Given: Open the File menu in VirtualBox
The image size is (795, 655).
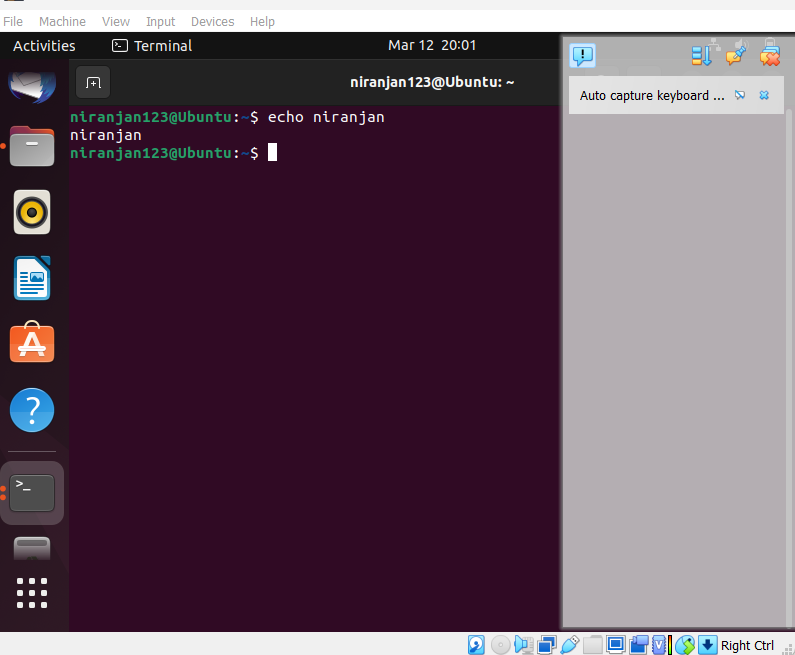Looking at the screenshot, I should point(13,22).
